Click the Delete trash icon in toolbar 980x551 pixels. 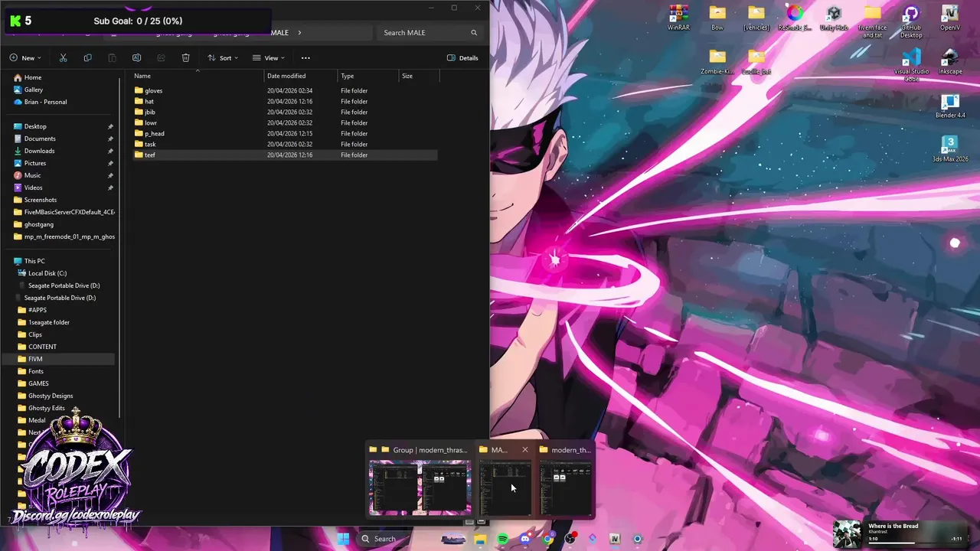(185, 57)
